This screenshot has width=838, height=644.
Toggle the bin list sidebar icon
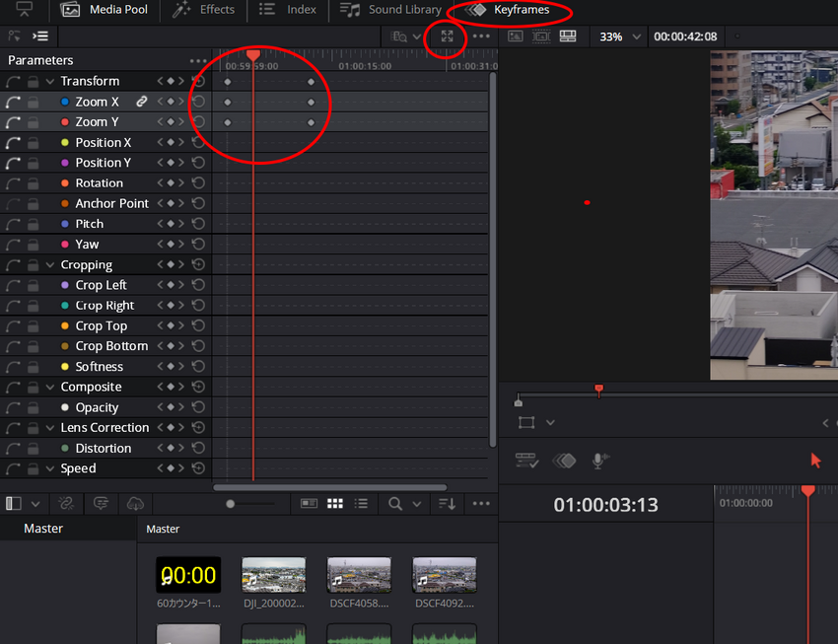(14, 504)
